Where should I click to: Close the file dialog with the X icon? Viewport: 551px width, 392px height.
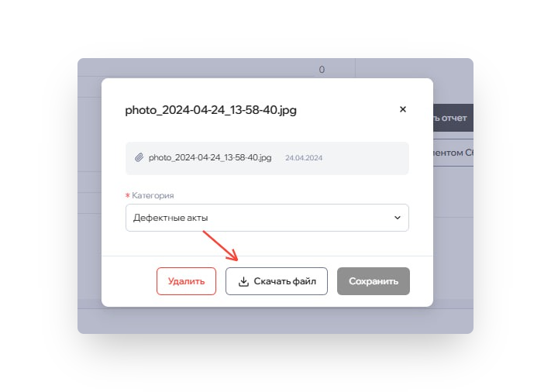[x=403, y=109]
